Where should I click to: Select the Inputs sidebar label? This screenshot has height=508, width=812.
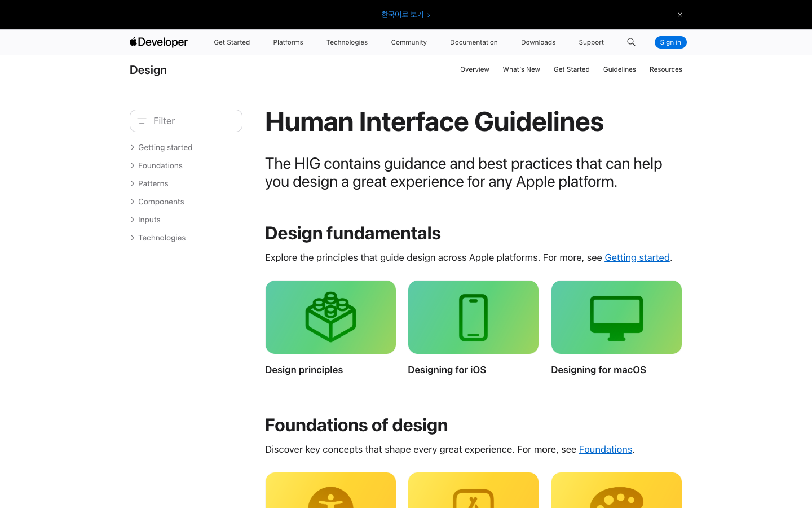point(149,220)
